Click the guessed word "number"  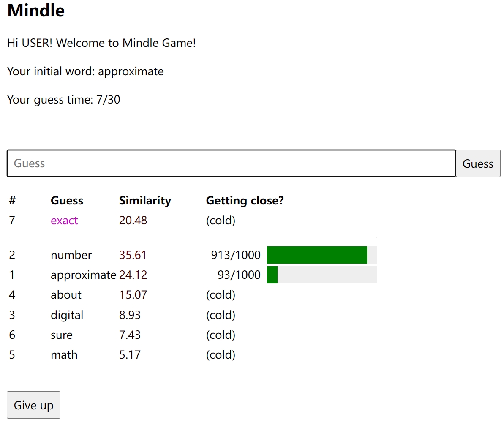pos(71,255)
